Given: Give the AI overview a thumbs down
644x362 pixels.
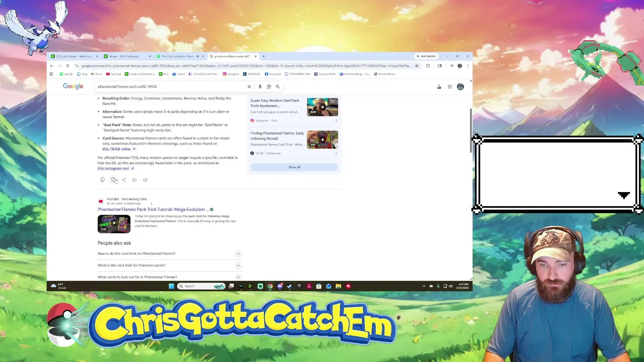Looking at the screenshot, I should point(145,179).
